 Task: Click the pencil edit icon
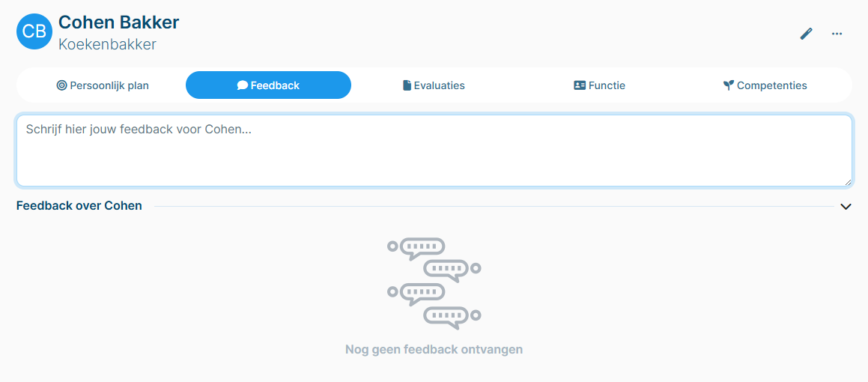(x=806, y=34)
